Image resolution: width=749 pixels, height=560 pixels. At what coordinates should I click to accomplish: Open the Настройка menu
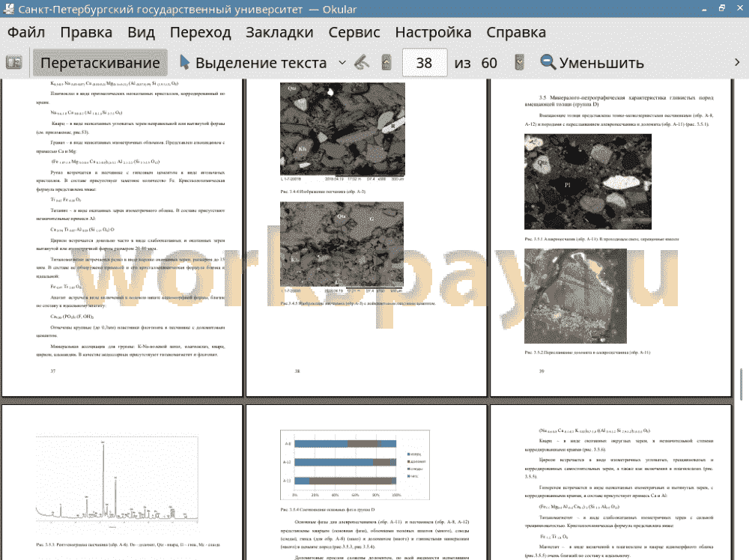coord(433,32)
